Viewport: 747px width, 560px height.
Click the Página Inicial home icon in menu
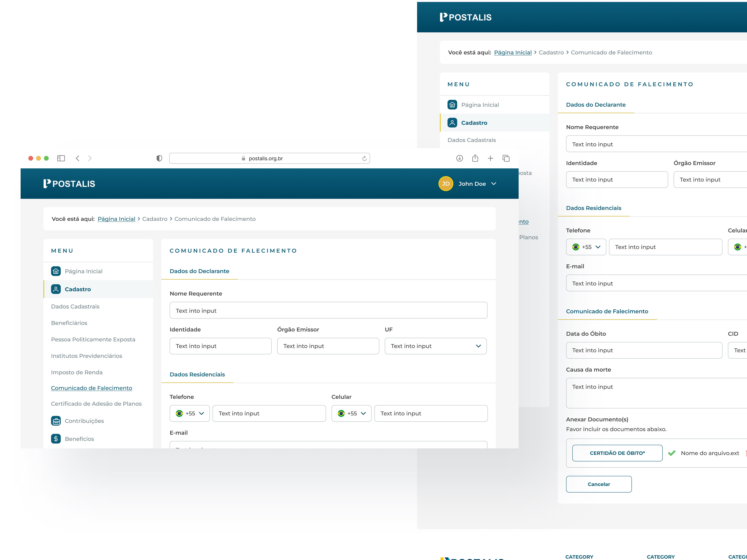pyautogui.click(x=56, y=271)
